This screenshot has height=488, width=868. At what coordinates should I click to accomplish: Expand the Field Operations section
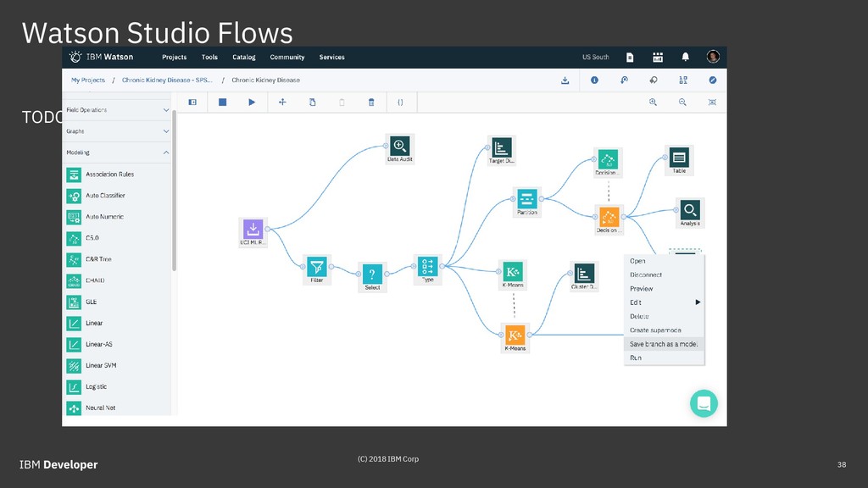click(117, 110)
